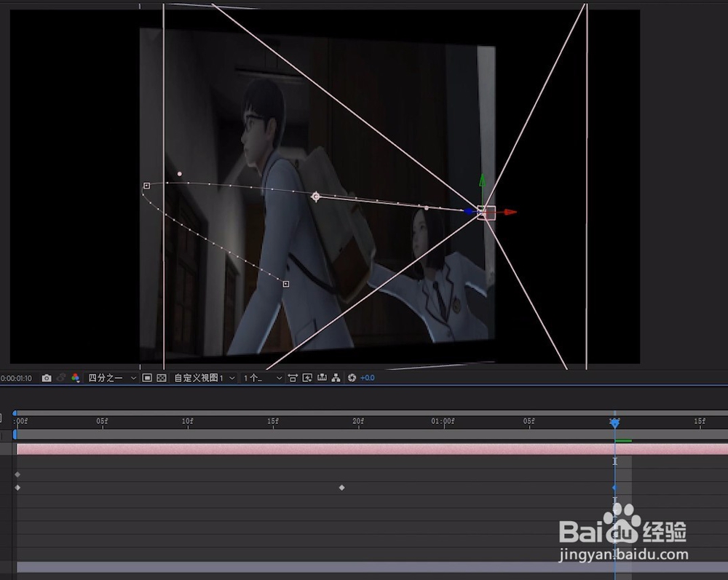
Task: Click the work area start handle on the time ruler
Action: pos(15,434)
